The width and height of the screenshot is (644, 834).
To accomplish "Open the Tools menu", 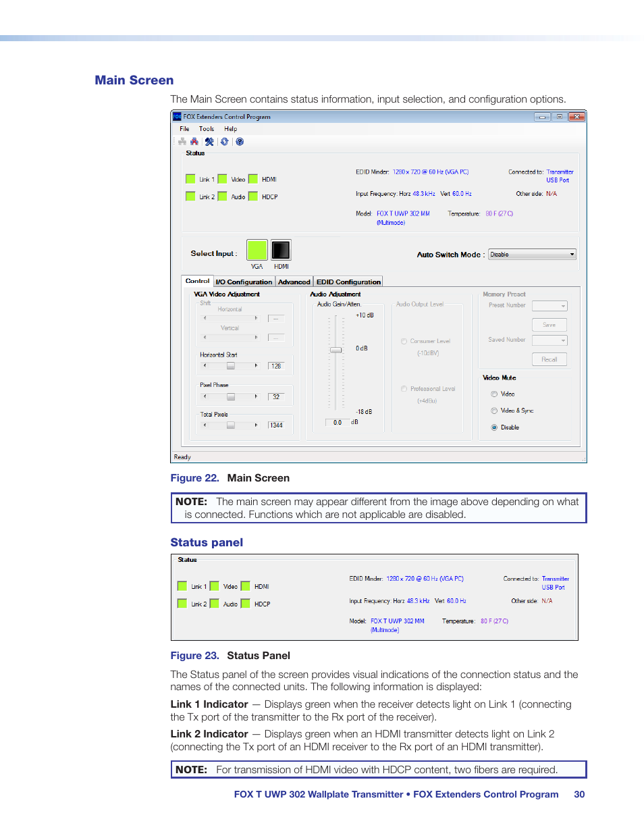I will (207, 129).
